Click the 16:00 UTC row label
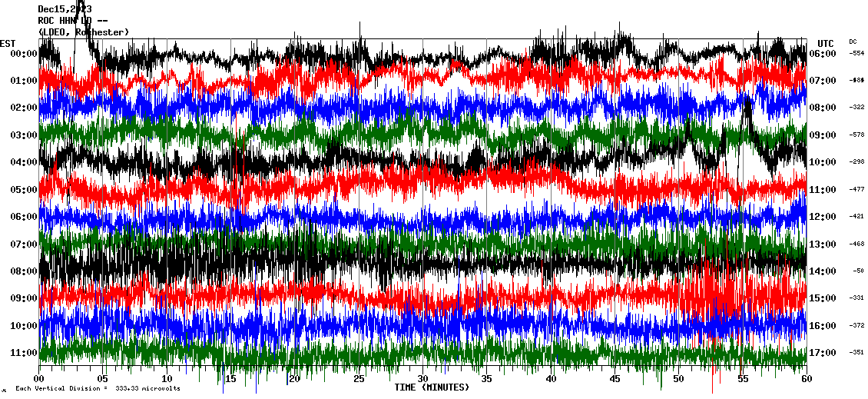 pyautogui.click(x=823, y=325)
